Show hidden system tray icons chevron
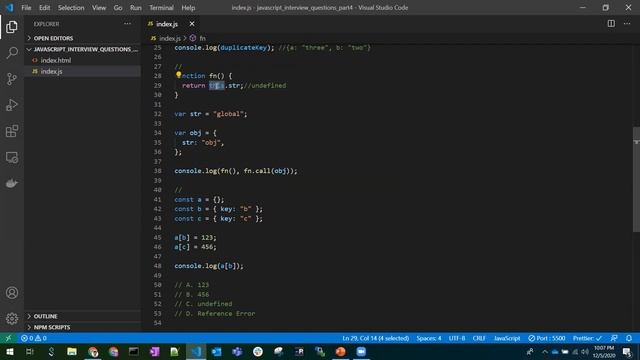640x360 pixels. (x=544, y=351)
